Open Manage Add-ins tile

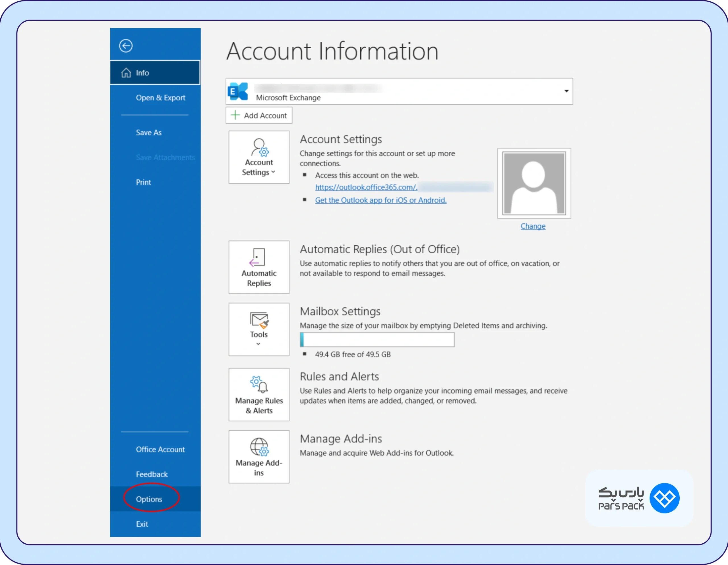[x=259, y=457]
